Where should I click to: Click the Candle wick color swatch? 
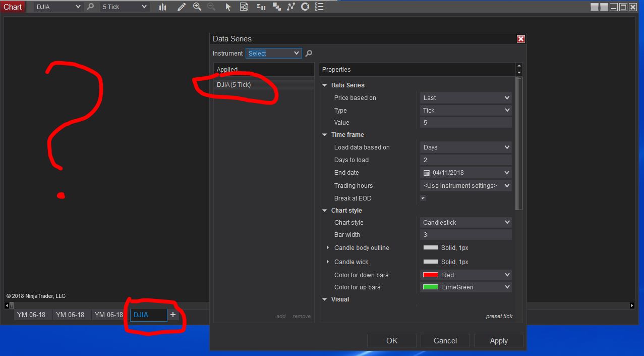[x=431, y=262]
